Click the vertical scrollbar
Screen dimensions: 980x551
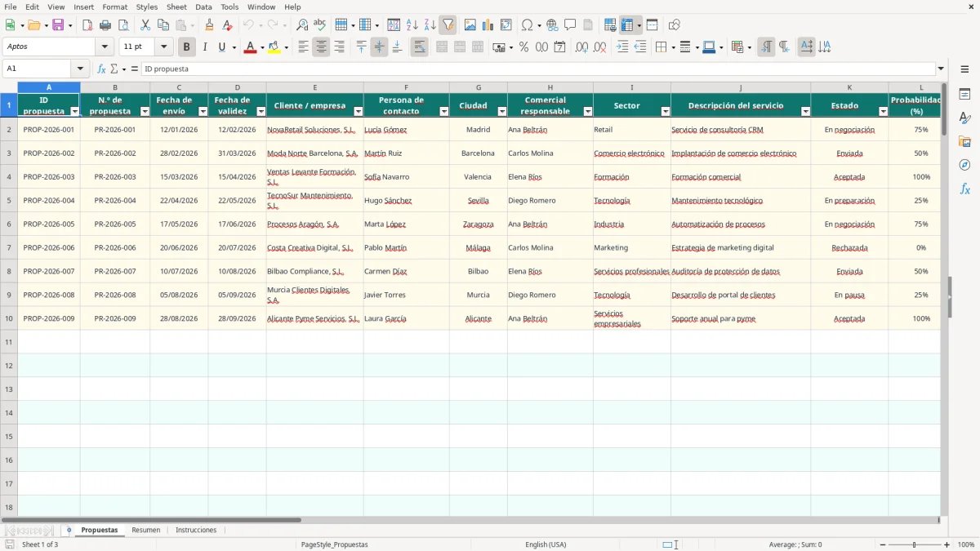[944, 298]
